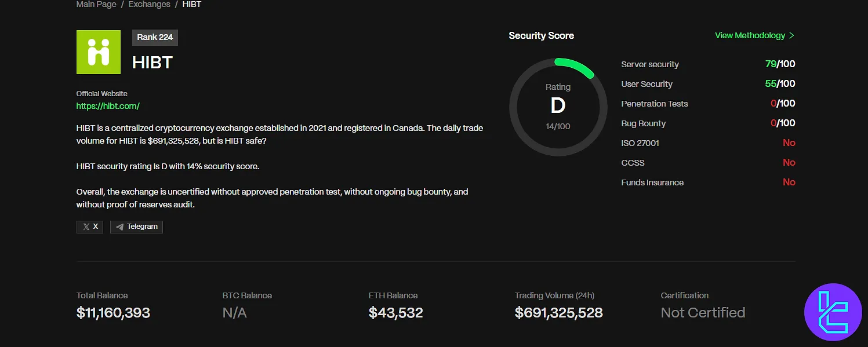Click the security rating D gauge
868x347 pixels.
(558, 107)
